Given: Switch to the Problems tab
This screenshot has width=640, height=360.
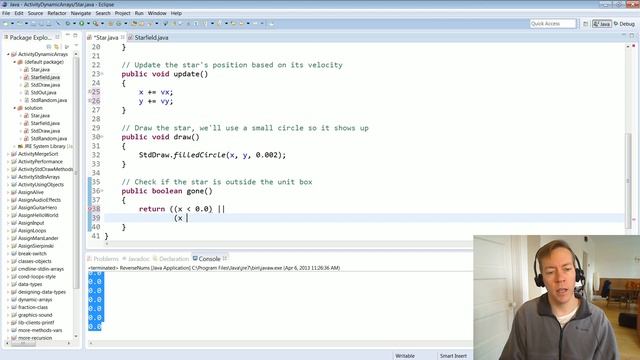Looking at the screenshot, I should click(x=103, y=259).
